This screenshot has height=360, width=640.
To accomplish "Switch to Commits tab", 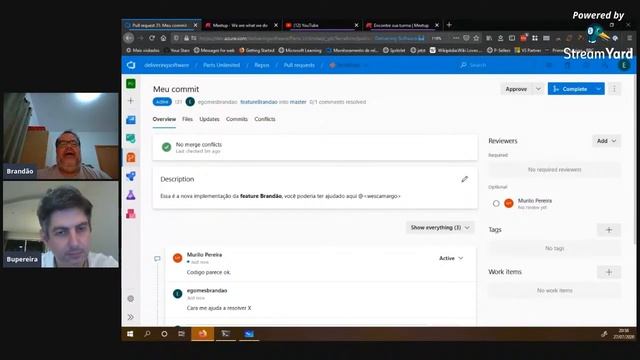I will (x=237, y=119).
